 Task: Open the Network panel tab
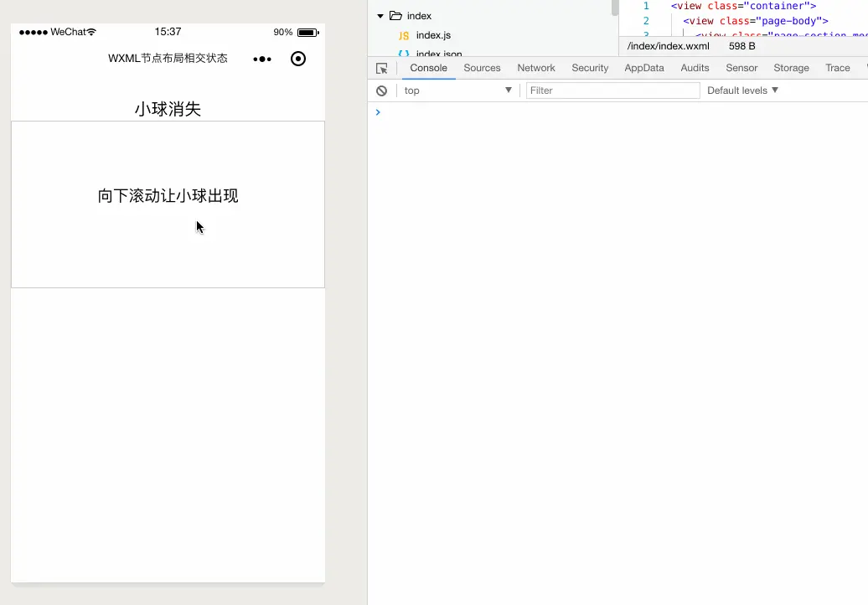click(x=536, y=68)
